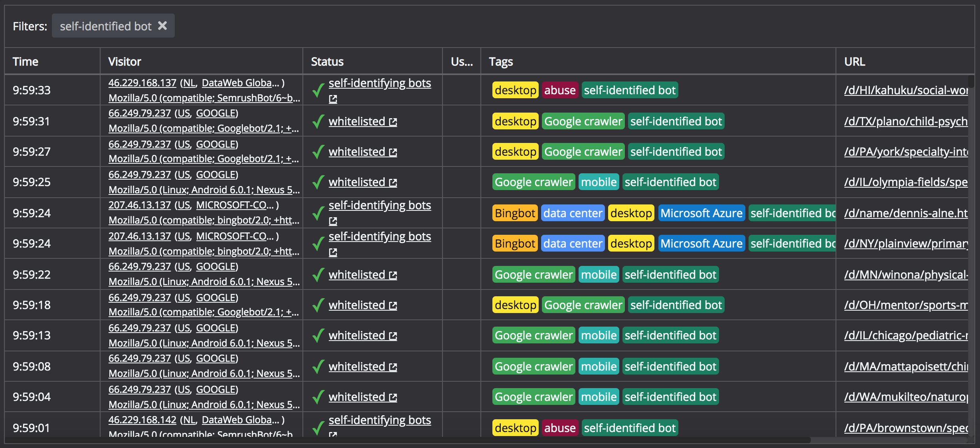
Task: Open SemrushBot user agent link at 9:59:33
Action: [x=204, y=98]
